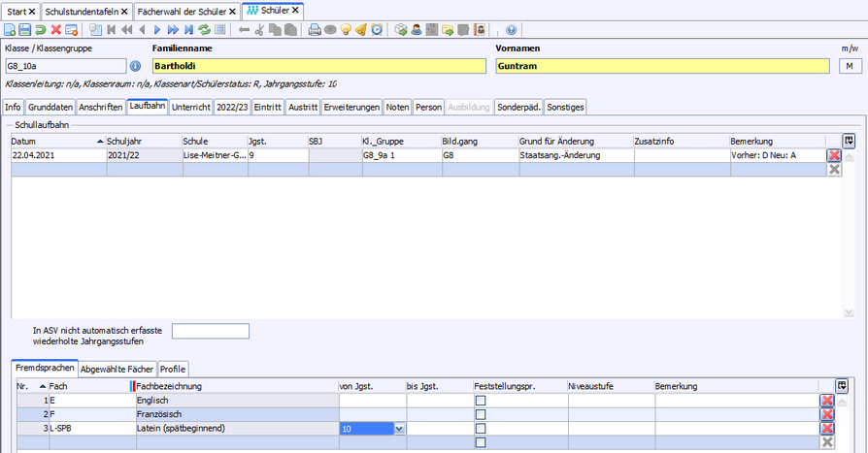
Task: Go to next record with blue arrow
Action: (x=156, y=30)
